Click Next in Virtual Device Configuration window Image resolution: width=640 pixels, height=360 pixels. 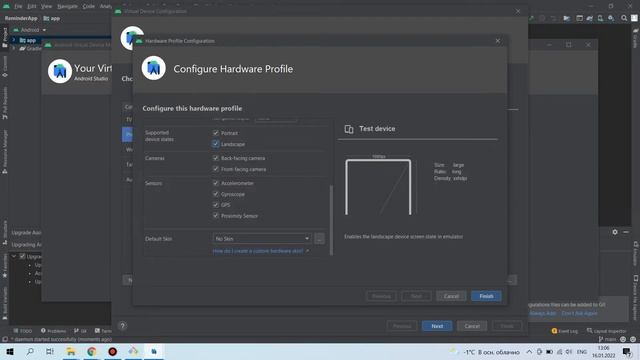[437, 326]
